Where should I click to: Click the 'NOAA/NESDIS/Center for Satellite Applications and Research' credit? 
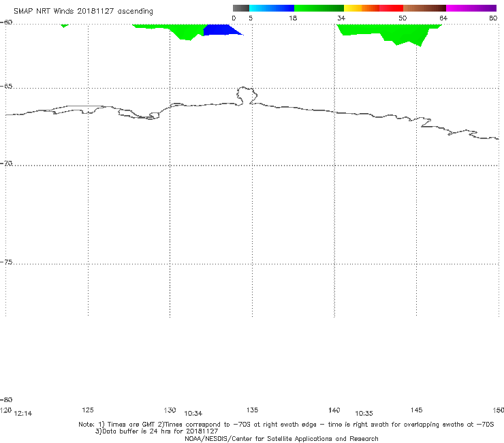tap(281, 438)
